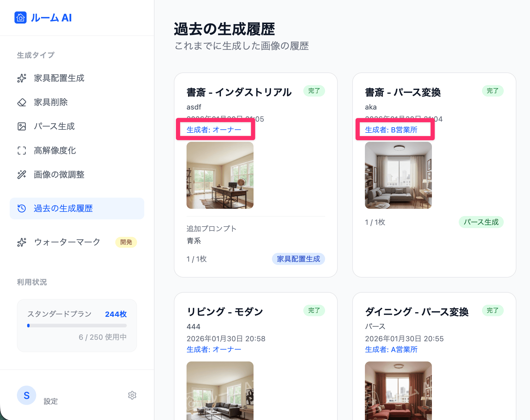This screenshot has height=420, width=530.
Task: Open the 書斎 - パース変換 living room thumbnail
Action: coord(398,175)
